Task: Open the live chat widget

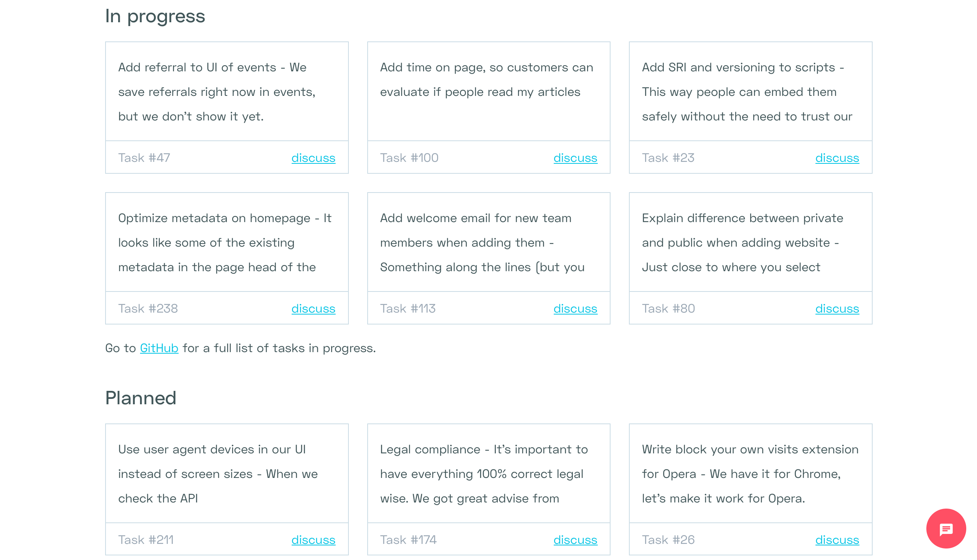Action: point(946,529)
